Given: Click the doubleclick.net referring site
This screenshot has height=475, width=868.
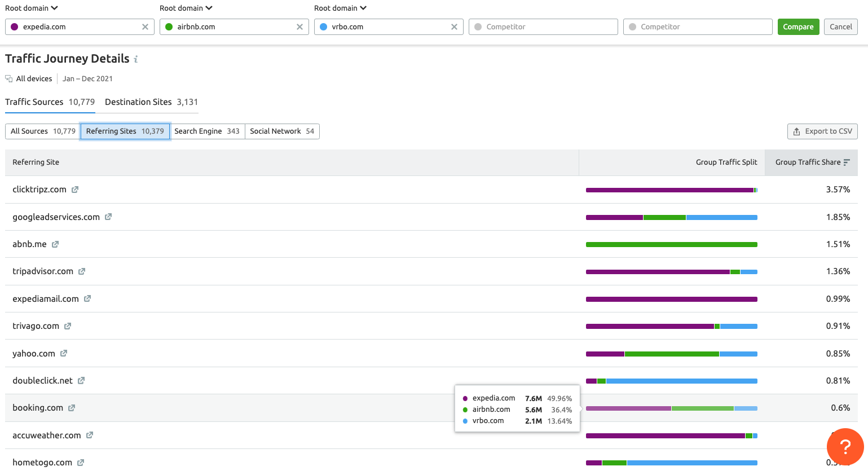Looking at the screenshot, I should tap(42, 381).
